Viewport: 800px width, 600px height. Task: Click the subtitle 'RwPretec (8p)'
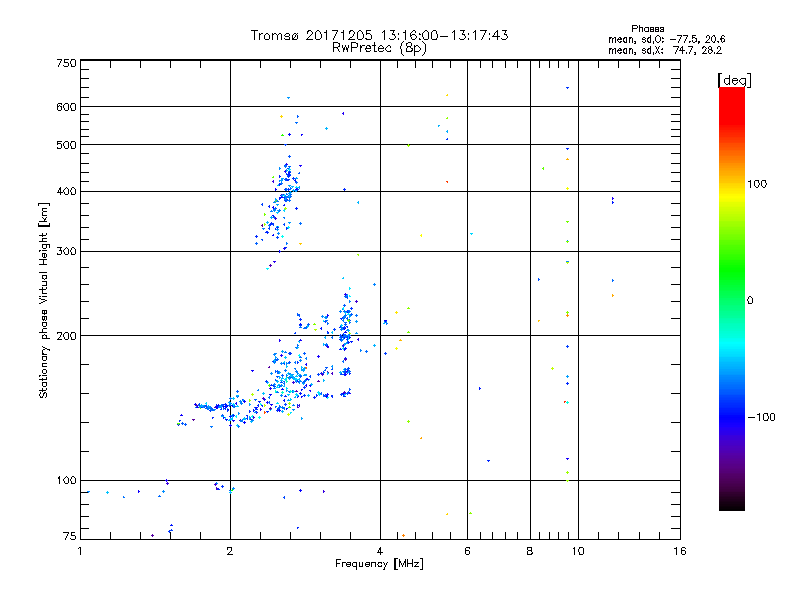tap(379, 48)
